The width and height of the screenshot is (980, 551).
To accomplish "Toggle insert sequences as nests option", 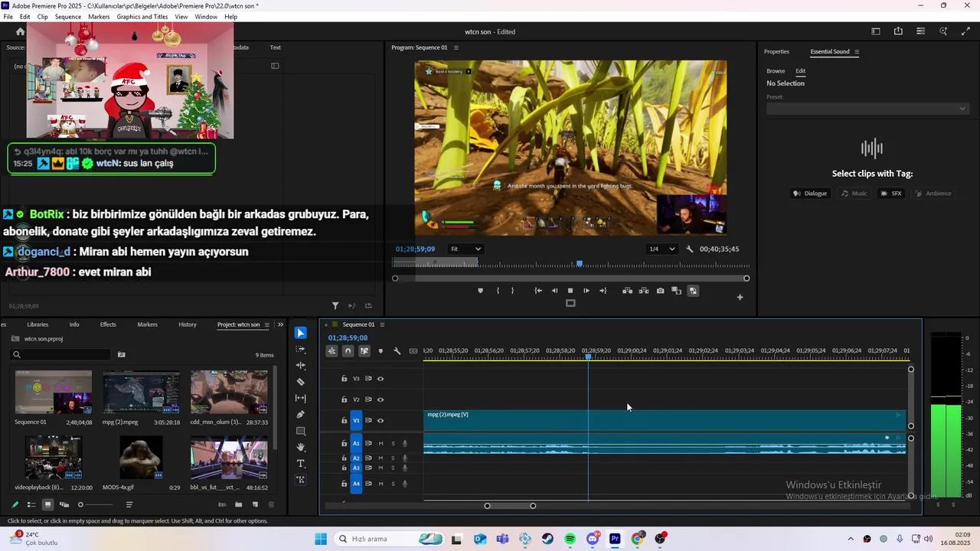I will tap(332, 351).
